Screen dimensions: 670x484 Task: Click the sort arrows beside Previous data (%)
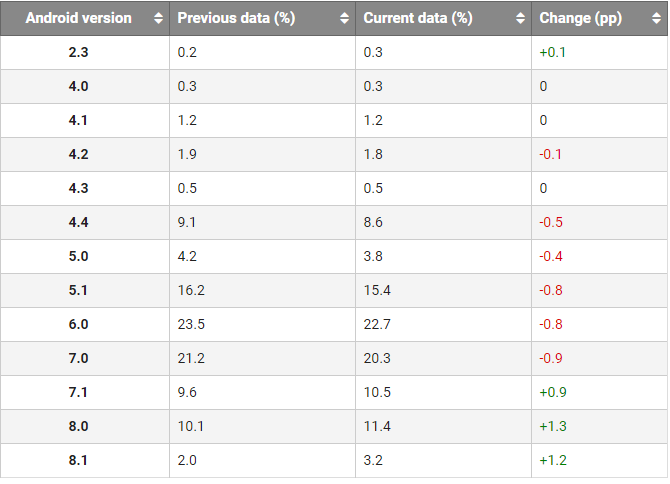click(x=344, y=19)
